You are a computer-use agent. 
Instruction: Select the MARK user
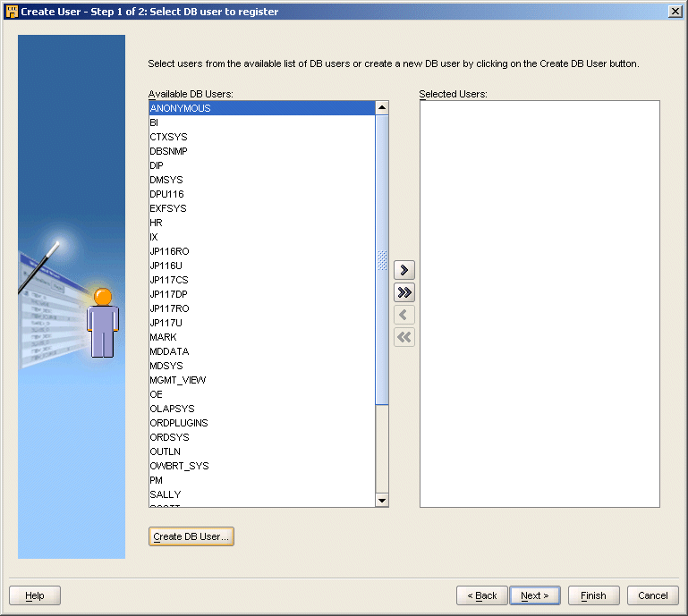coord(262,337)
